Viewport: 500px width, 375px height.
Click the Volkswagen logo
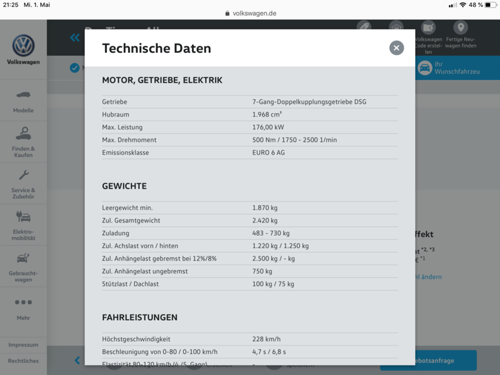23,46
